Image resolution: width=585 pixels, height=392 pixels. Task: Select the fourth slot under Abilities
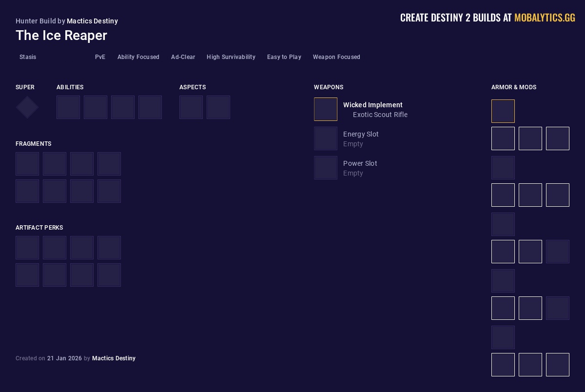pos(150,107)
